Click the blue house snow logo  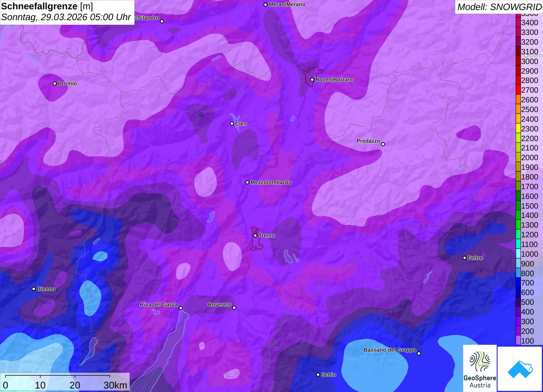click(520, 369)
